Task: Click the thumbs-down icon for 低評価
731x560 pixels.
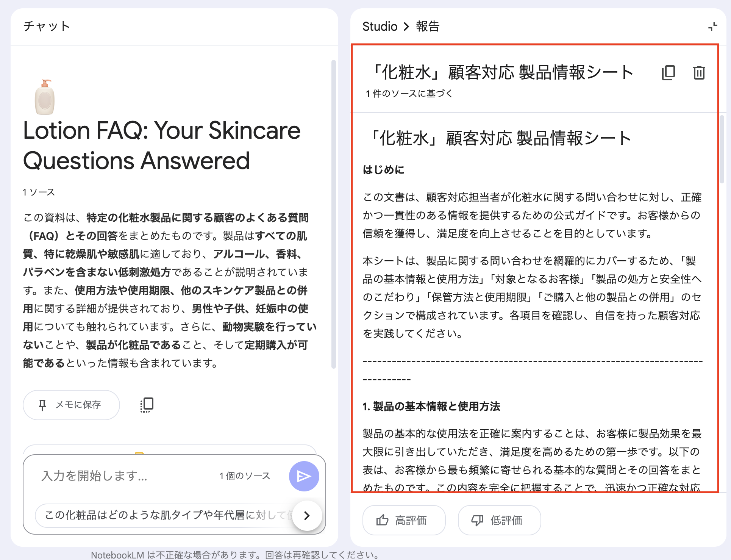Action: pos(477,520)
